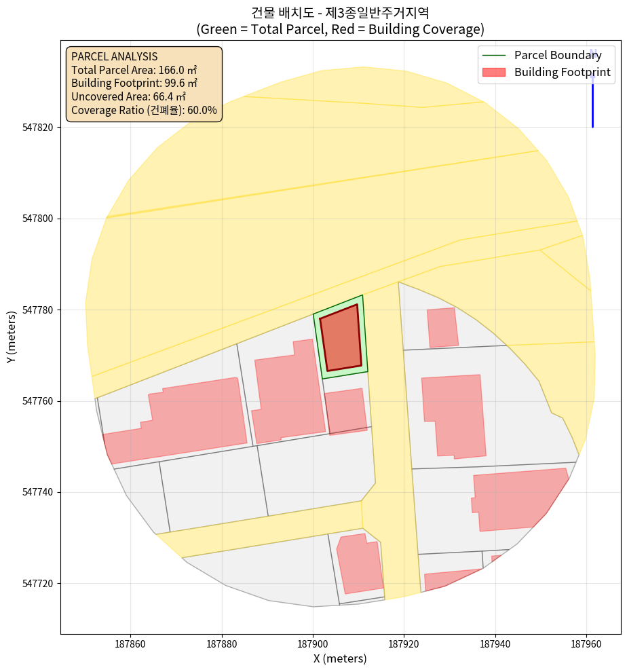Click the PARCEL ANALYSIS heading text
The image size is (627, 672).
(114, 56)
